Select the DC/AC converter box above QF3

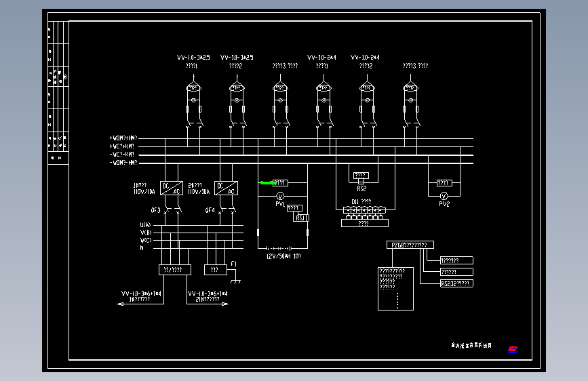click(x=172, y=188)
